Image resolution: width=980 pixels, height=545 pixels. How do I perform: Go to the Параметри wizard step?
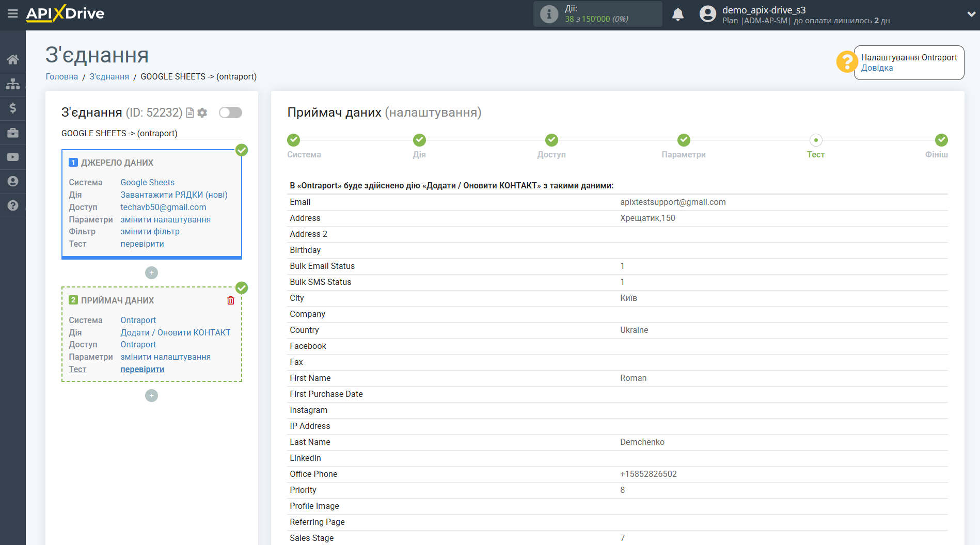[x=683, y=140]
